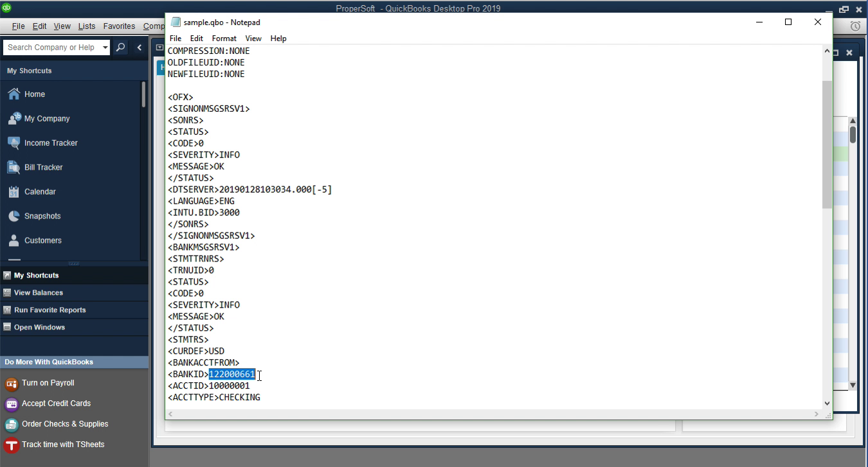This screenshot has width=868, height=467.
Task: Open Home from QuickBooks shortcuts
Action: click(x=35, y=94)
